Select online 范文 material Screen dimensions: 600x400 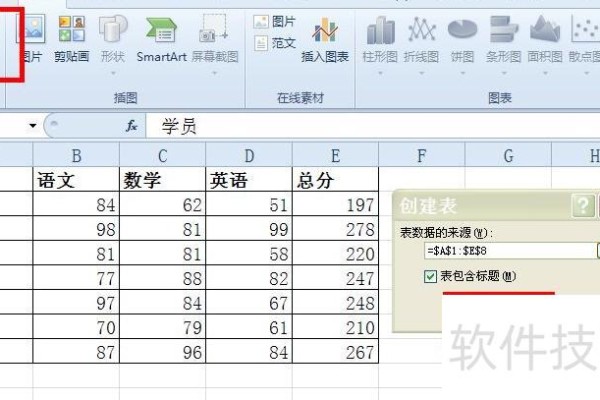coord(275,43)
